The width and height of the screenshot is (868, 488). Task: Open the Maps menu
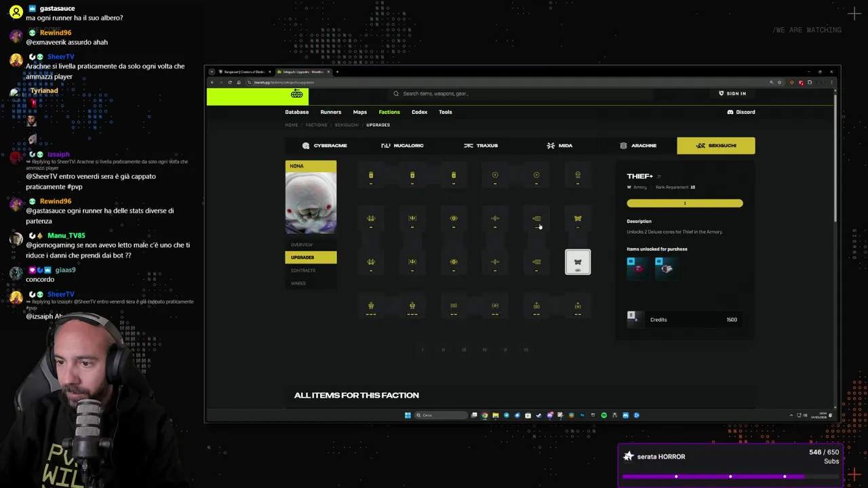click(x=360, y=112)
